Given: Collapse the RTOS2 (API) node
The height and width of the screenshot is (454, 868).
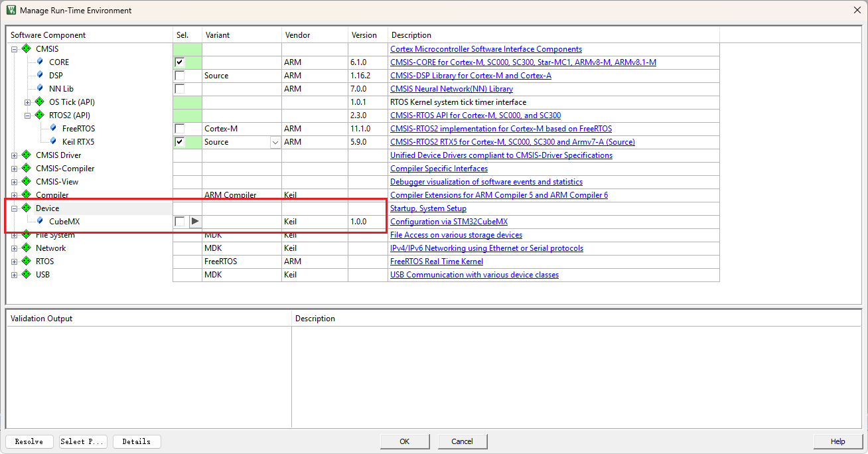Looking at the screenshot, I should pyautogui.click(x=27, y=115).
